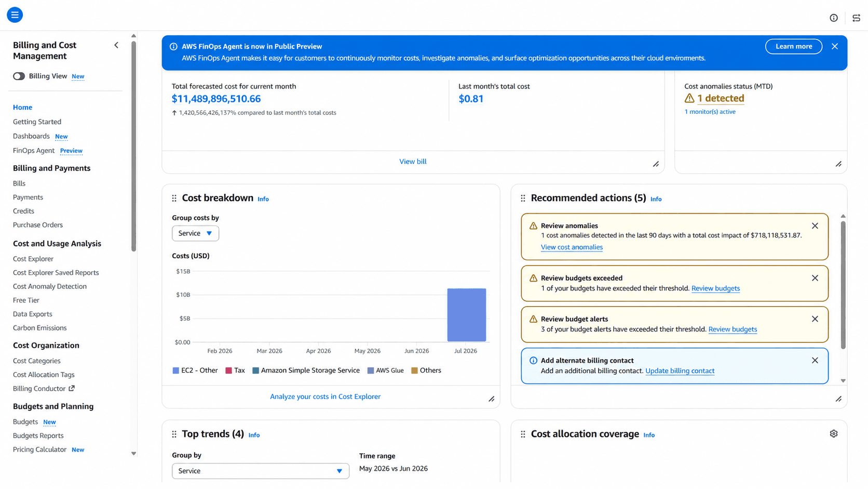Click the resize handle of the cost anomalies widget

[x=838, y=164]
